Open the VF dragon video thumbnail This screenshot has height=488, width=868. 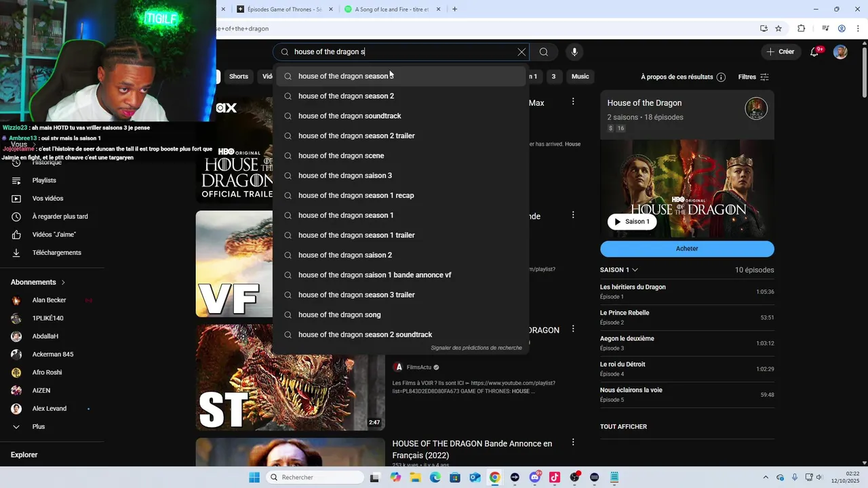click(234, 264)
